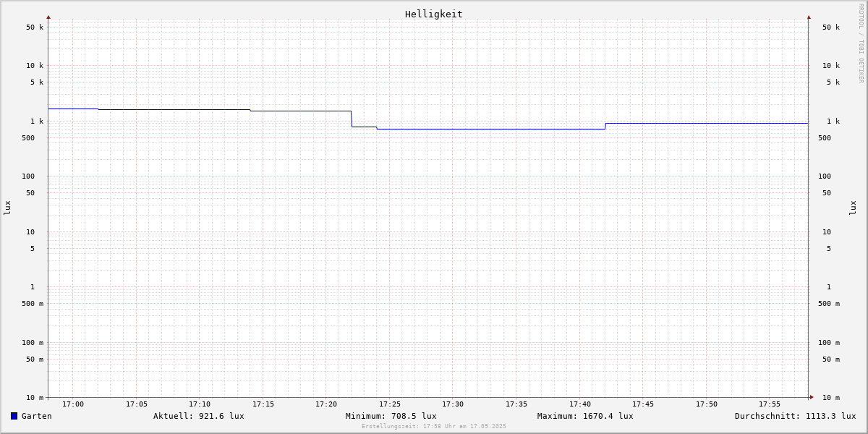This screenshot has width=868, height=434.
Task: Click the Garten legend label
Action: coord(36,416)
